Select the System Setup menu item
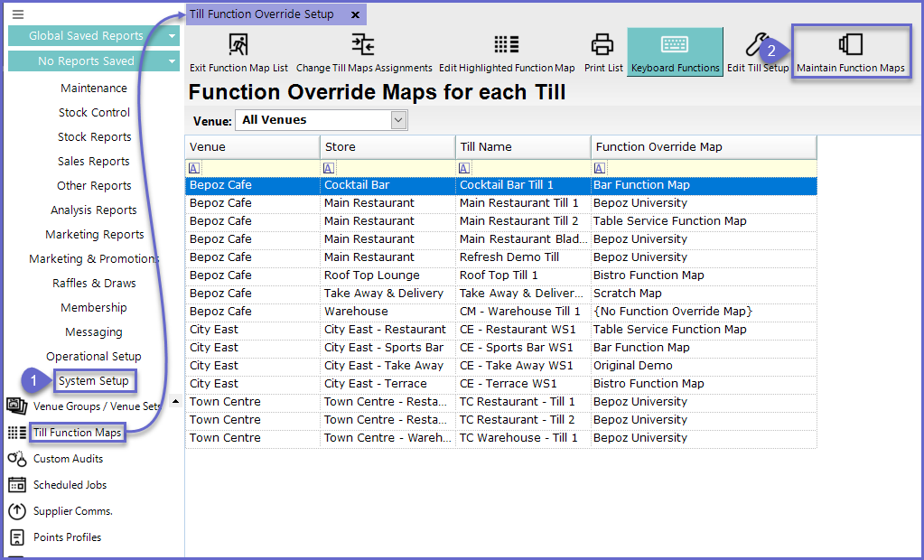 pos(94,381)
